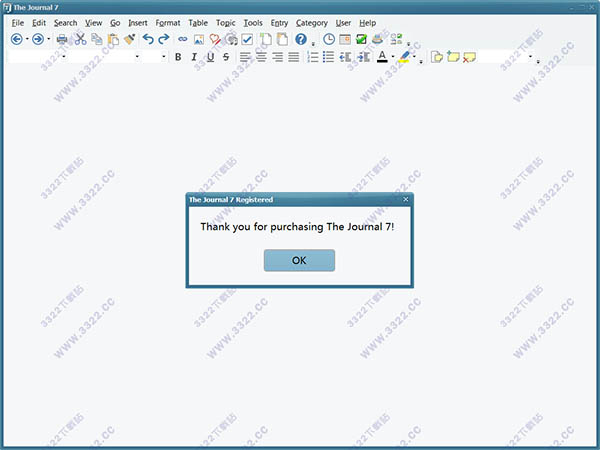Screen dimensions: 600x450
Task: Click the Copy icon
Action: point(97,39)
